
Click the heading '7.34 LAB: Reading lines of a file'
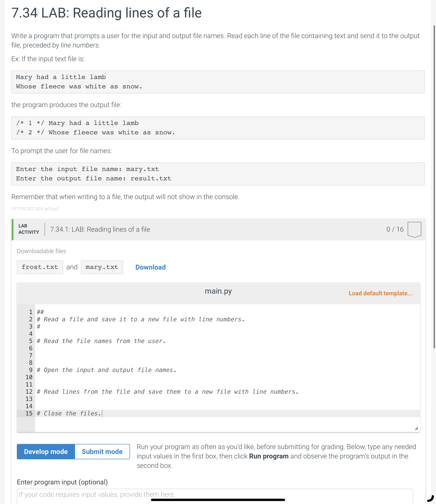[x=106, y=13]
